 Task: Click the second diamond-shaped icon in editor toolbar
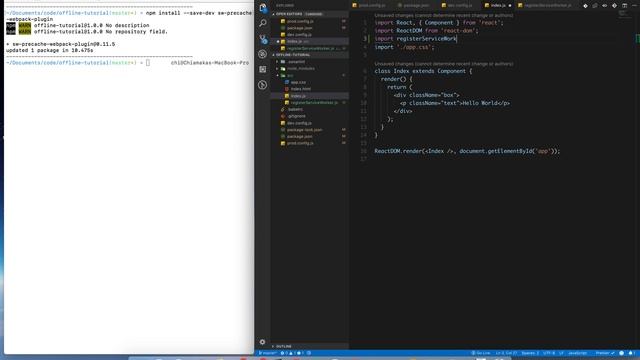coord(614,6)
